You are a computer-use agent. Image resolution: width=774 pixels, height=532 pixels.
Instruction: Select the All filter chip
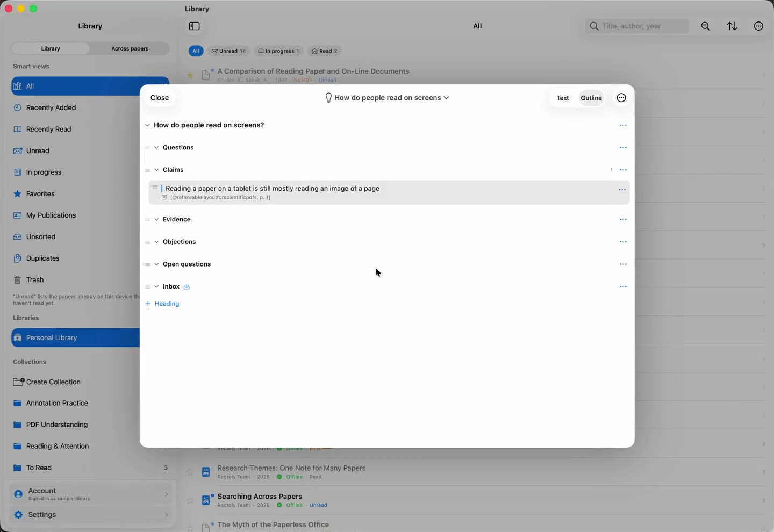click(x=196, y=51)
